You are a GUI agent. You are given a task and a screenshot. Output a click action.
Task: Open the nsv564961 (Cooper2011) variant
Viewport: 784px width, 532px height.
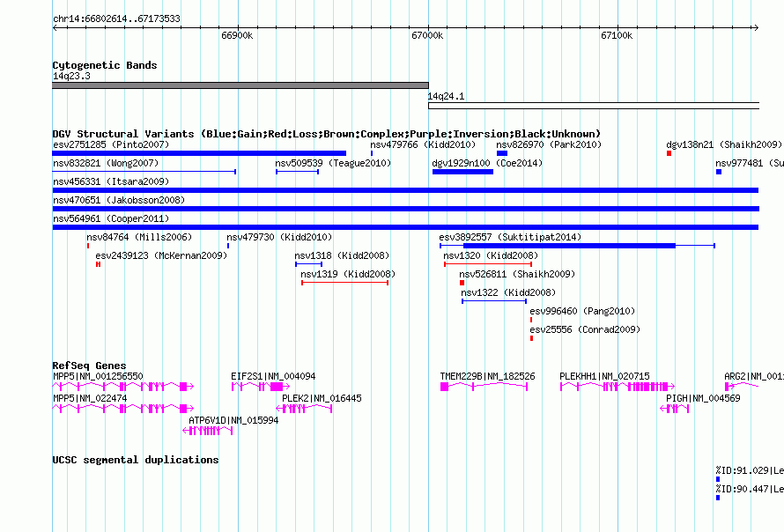coord(405,227)
